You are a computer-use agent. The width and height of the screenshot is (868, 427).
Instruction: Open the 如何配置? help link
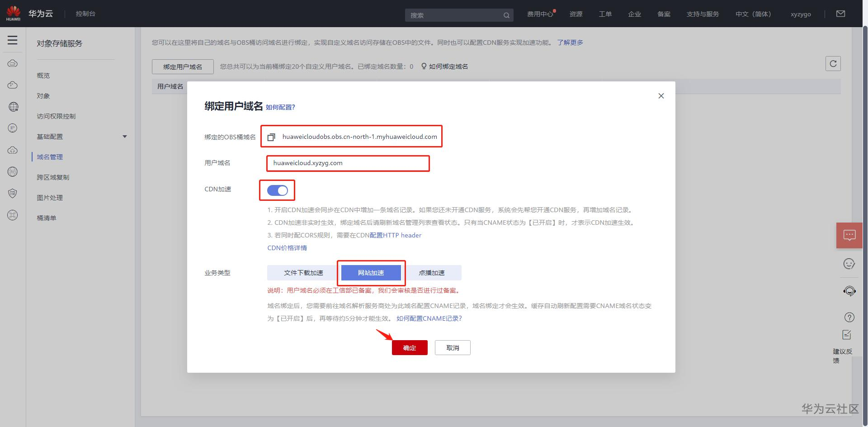280,107
